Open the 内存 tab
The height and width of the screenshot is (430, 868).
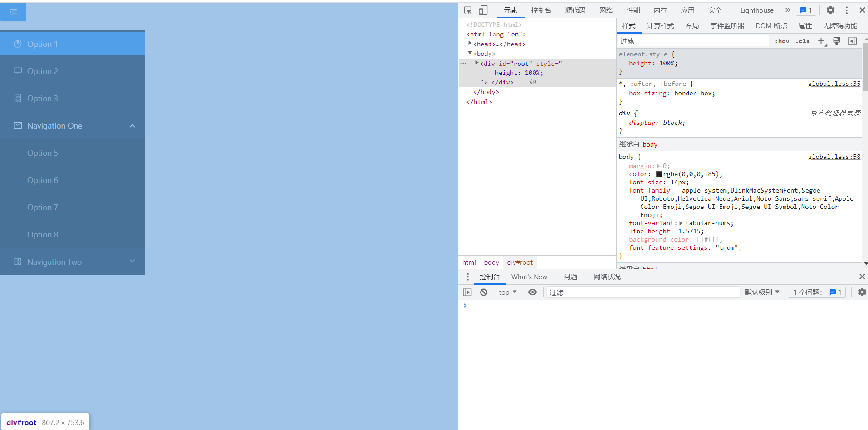tap(660, 10)
